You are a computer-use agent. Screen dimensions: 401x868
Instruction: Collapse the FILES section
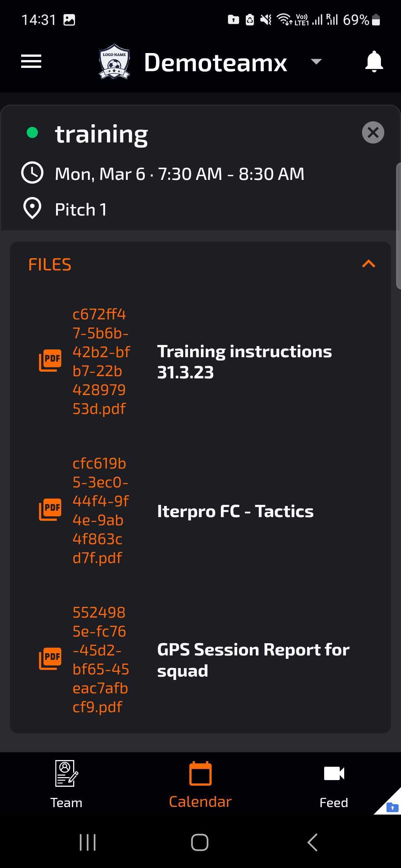pyautogui.click(x=369, y=264)
